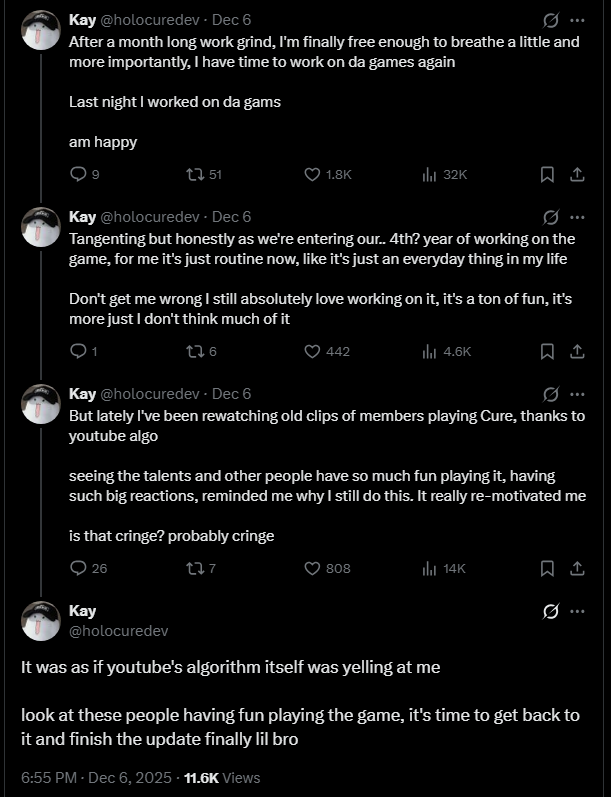Screen dimensions: 611x797
Task: Click Grok icon on first tweet
Action: point(549,20)
